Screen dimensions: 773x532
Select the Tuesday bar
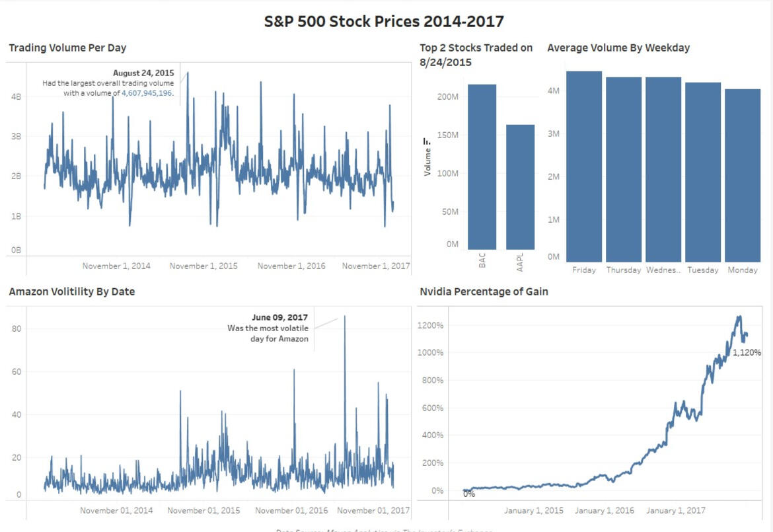[x=702, y=172]
